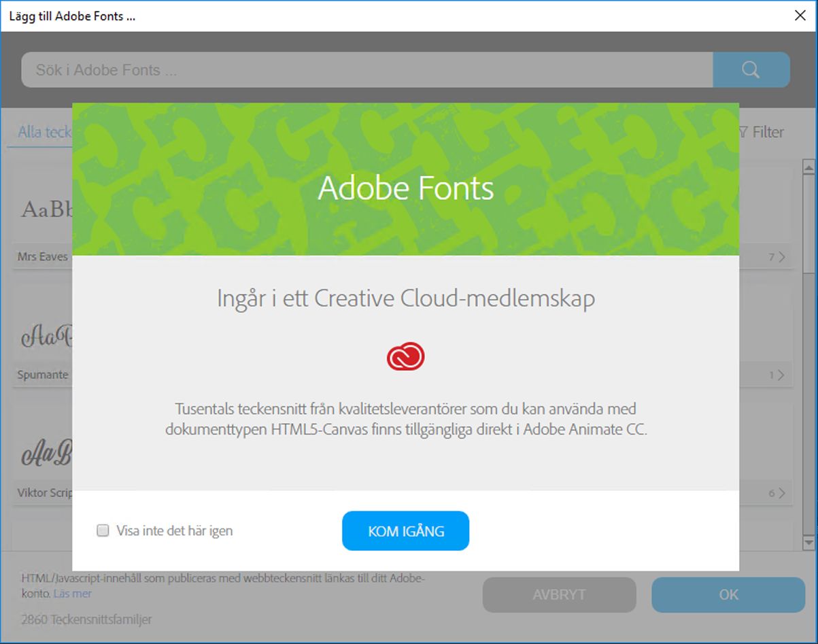Close the Lägg till Adobe Fonts dialog
This screenshot has width=818, height=644.
click(800, 15)
